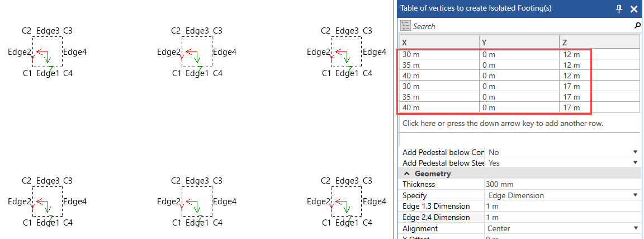Close the Isolated Footing vertices panel
The height and width of the screenshot is (239, 644).
[634, 10]
